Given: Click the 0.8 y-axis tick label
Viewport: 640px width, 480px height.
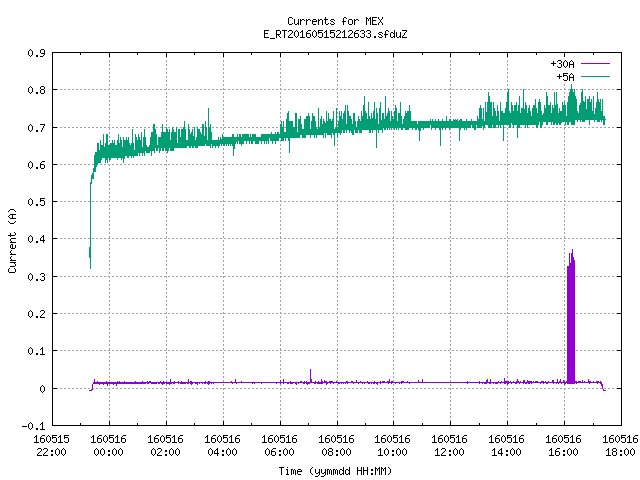Looking at the screenshot, I should click(36, 90).
